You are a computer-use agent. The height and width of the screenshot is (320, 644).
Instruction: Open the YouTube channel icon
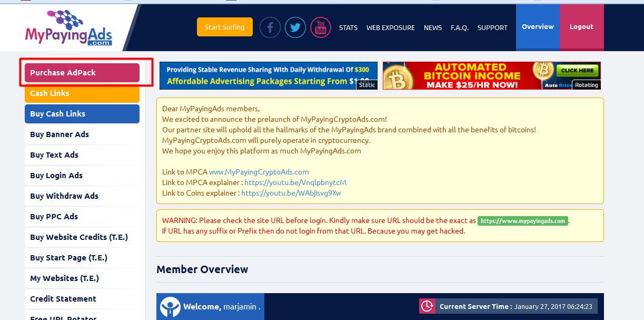321,27
